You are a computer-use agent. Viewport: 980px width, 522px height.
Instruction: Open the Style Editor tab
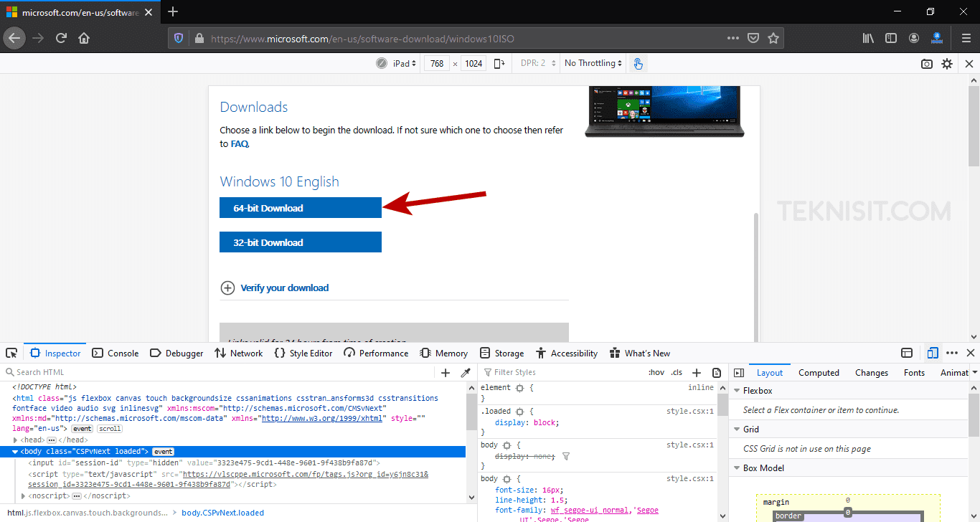tap(304, 353)
